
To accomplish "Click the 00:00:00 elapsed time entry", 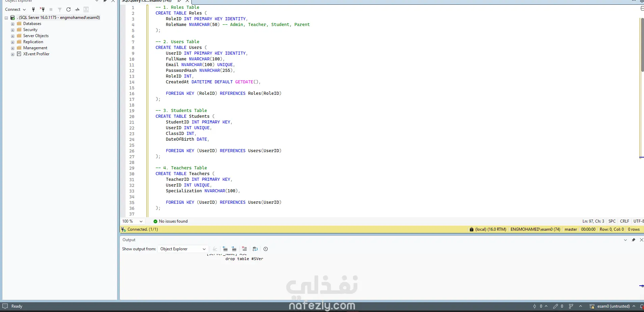I will (588, 229).
